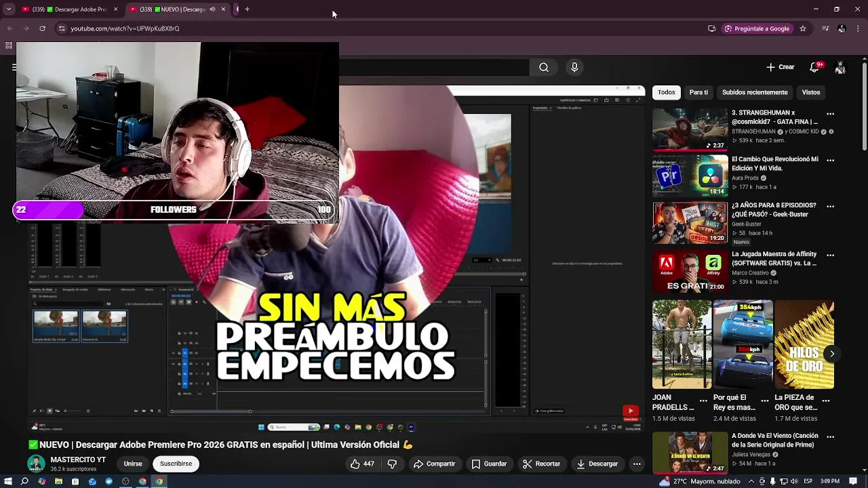Open the browser media control icon

825,28
